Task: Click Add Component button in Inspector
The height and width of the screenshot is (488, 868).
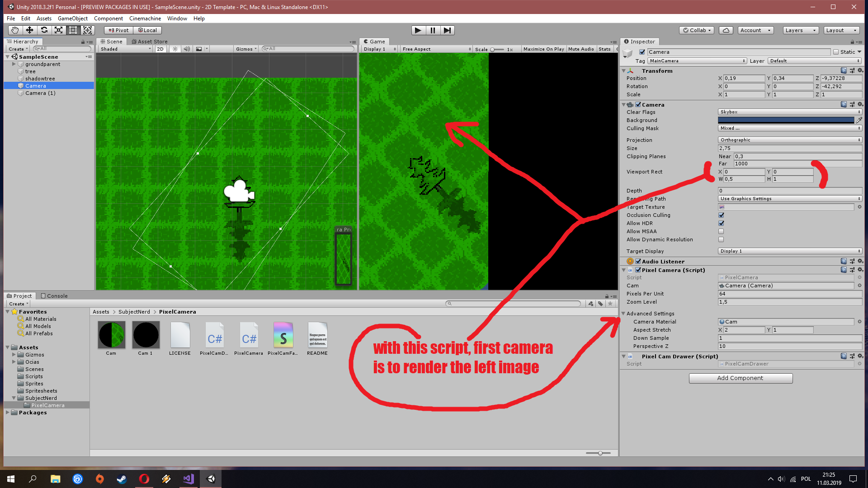Action: 741,378
